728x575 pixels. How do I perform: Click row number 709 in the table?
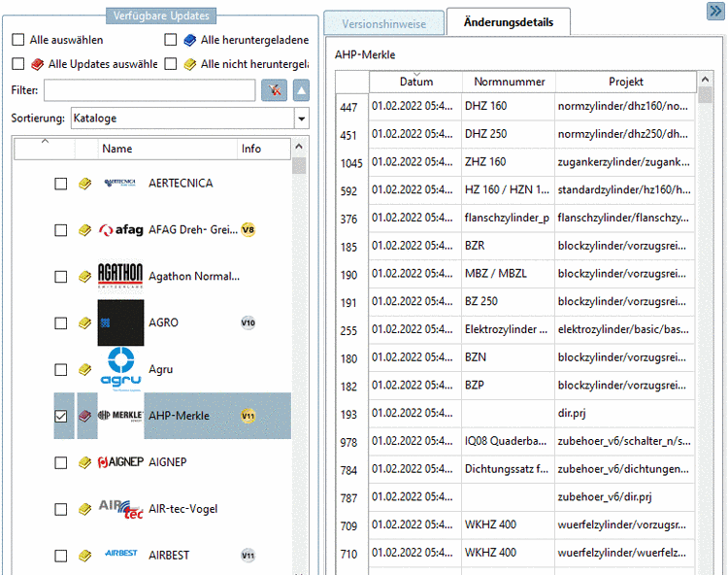[348, 525]
